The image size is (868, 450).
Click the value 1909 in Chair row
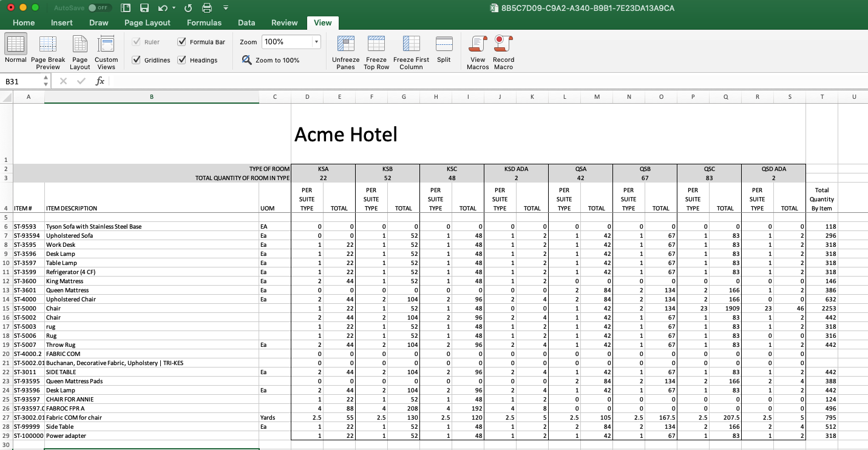(725, 308)
